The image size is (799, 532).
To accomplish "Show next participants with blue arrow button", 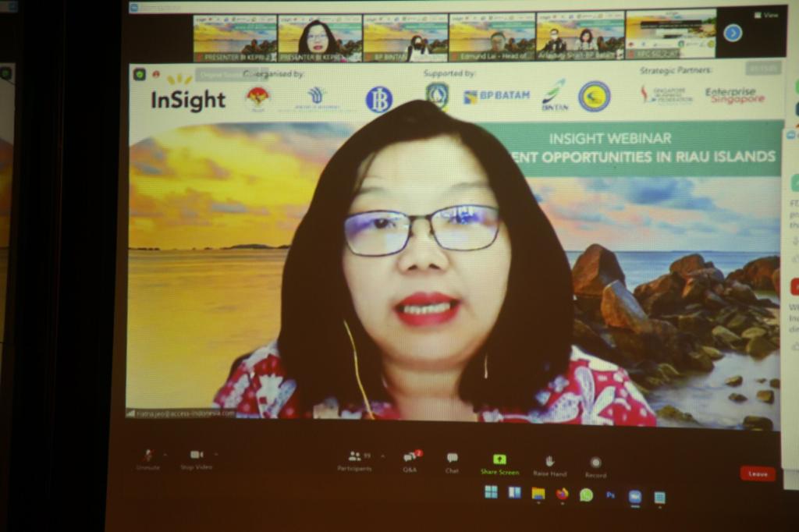I will tap(732, 33).
